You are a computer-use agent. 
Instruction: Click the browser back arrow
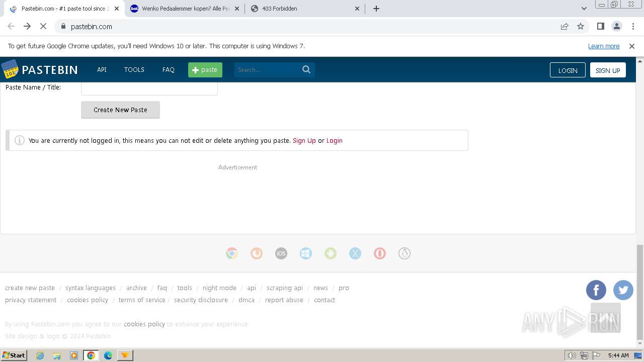[x=11, y=26]
